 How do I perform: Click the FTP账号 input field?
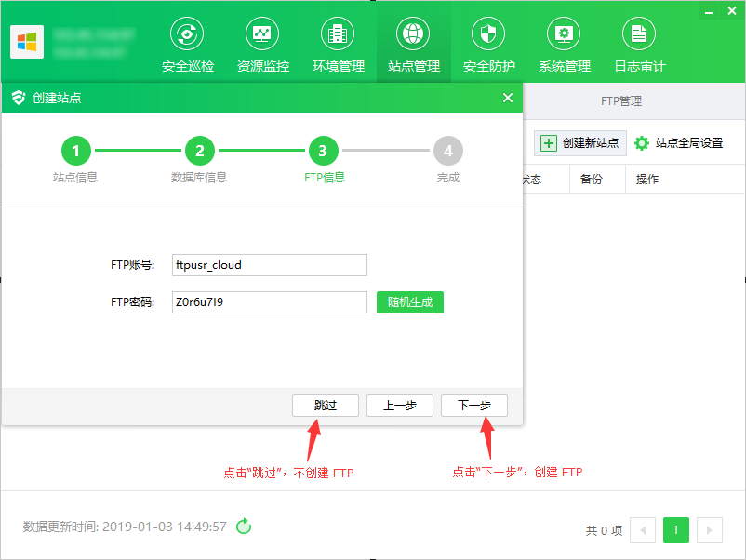tap(269, 265)
